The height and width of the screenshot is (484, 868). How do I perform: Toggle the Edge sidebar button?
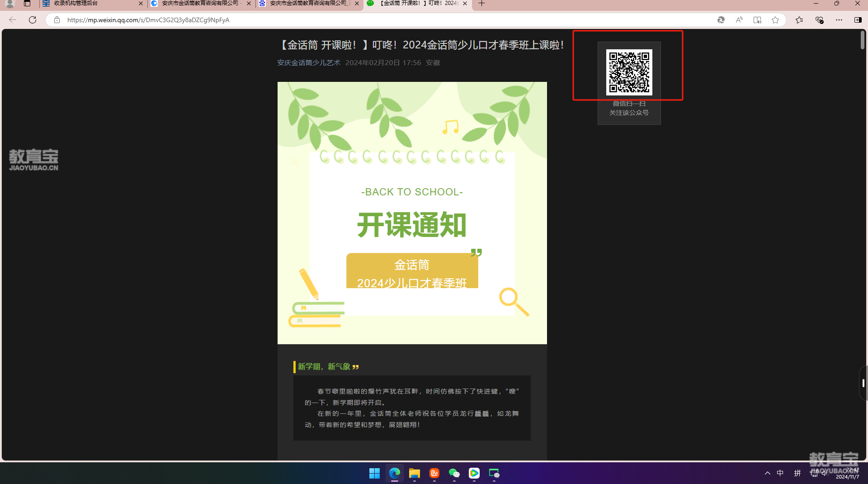tap(858, 20)
